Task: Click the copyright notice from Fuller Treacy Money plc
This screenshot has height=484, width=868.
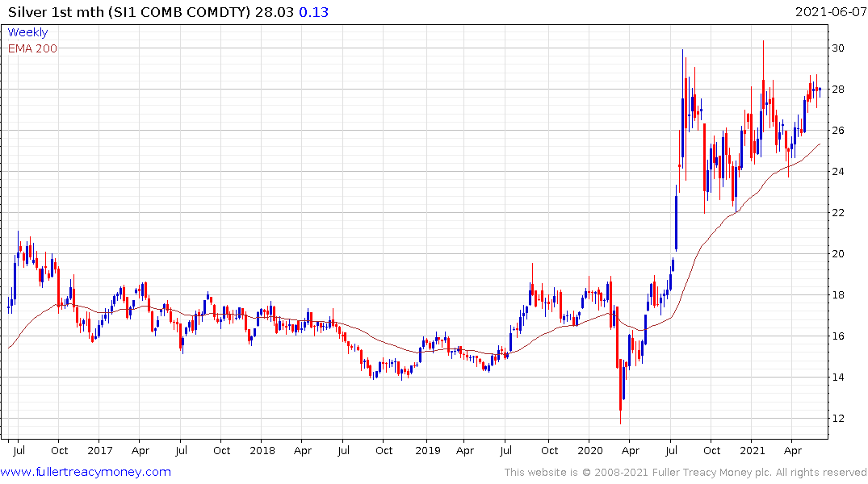Action: click(x=686, y=473)
